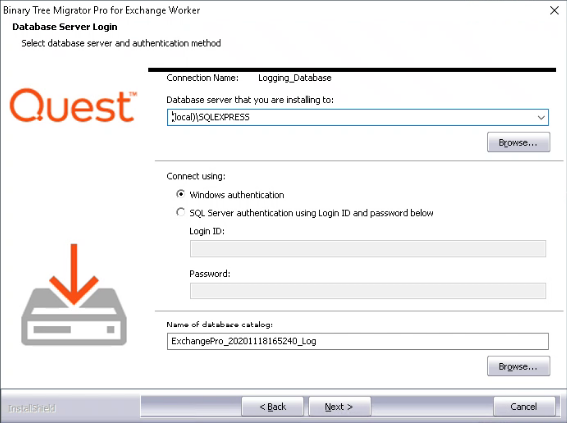Click the Quest logo
The height and width of the screenshot is (423, 567).
click(73, 105)
